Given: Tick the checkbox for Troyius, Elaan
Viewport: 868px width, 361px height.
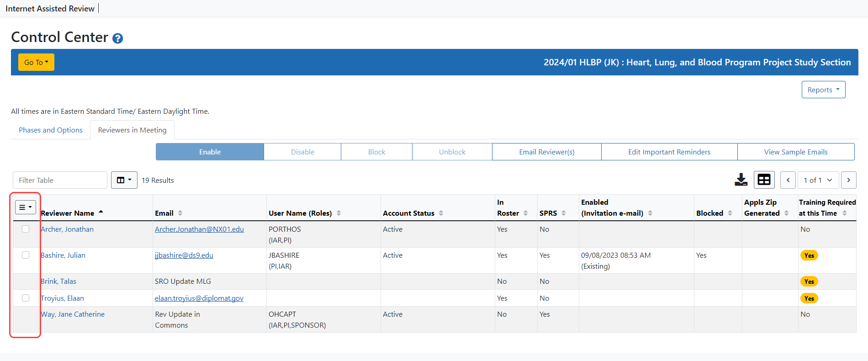Looking at the screenshot, I should pos(26,298).
